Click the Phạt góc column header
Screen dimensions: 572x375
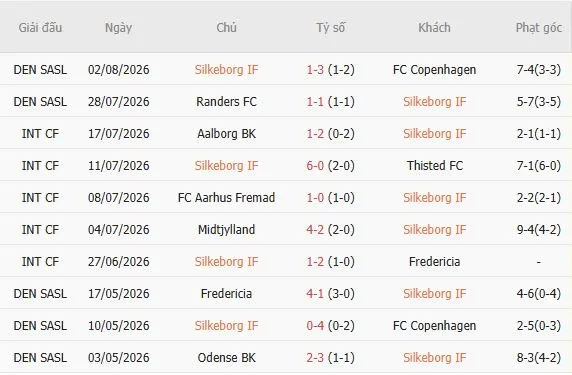tap(538, 28)
